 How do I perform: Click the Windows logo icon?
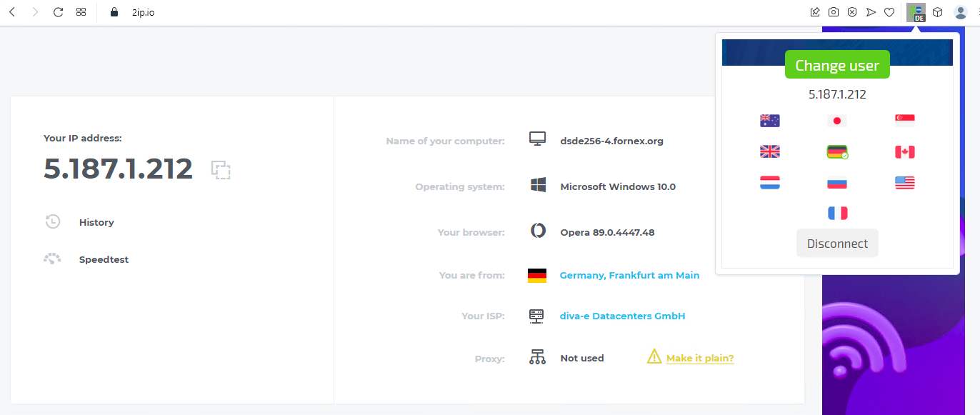pos(538,186)
